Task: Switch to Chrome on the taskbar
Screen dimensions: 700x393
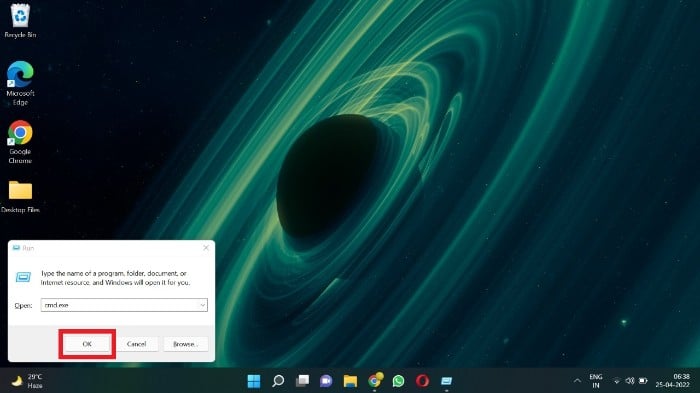Action: (375, 380)
